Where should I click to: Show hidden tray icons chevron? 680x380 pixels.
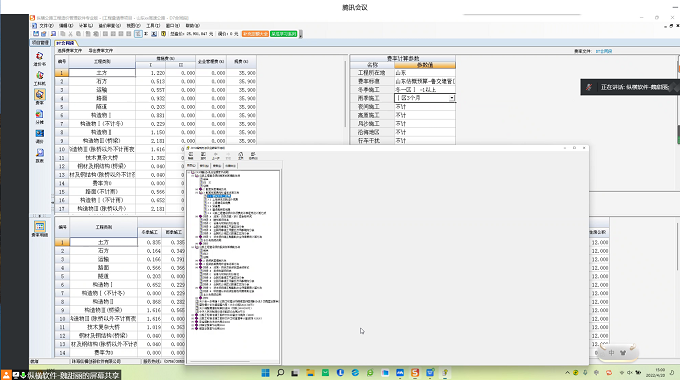click(x=567, y=373)
